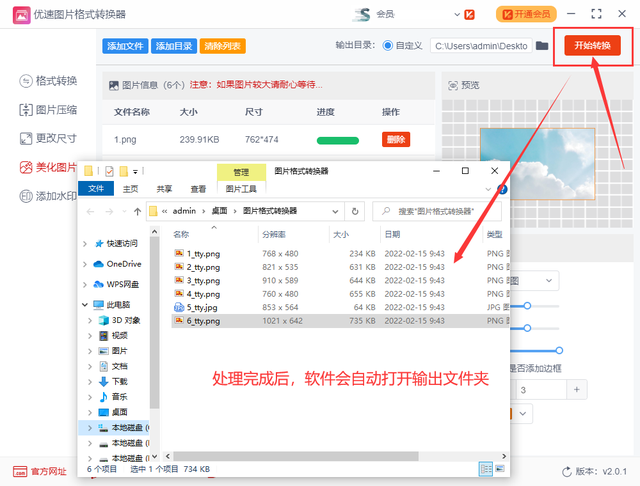The image size is (640, 486).
Task: Delete the 1.png row with 删除
Action: click(x=396, y=140)
